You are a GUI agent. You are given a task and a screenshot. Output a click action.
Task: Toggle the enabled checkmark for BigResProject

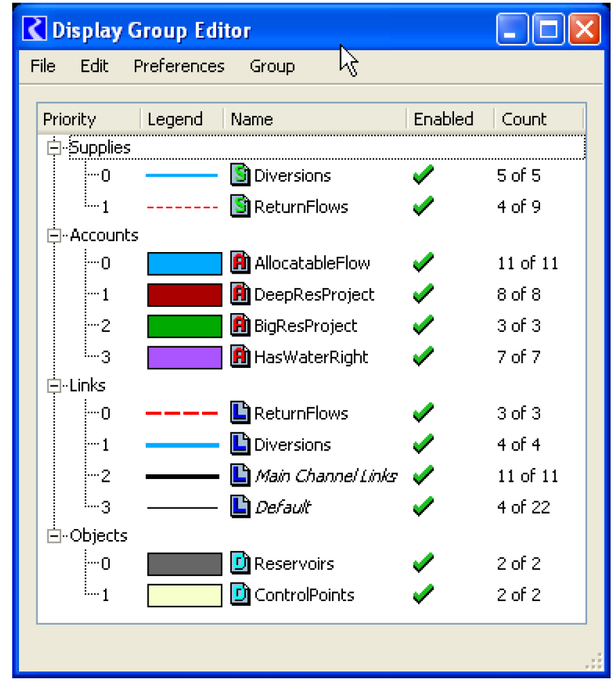(423, 325)
